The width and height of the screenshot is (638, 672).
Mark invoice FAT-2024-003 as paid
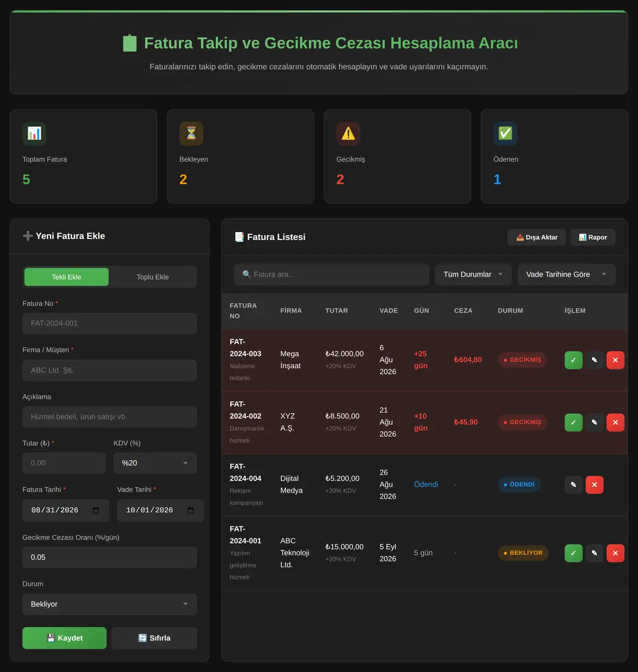(x=573, y=360)
